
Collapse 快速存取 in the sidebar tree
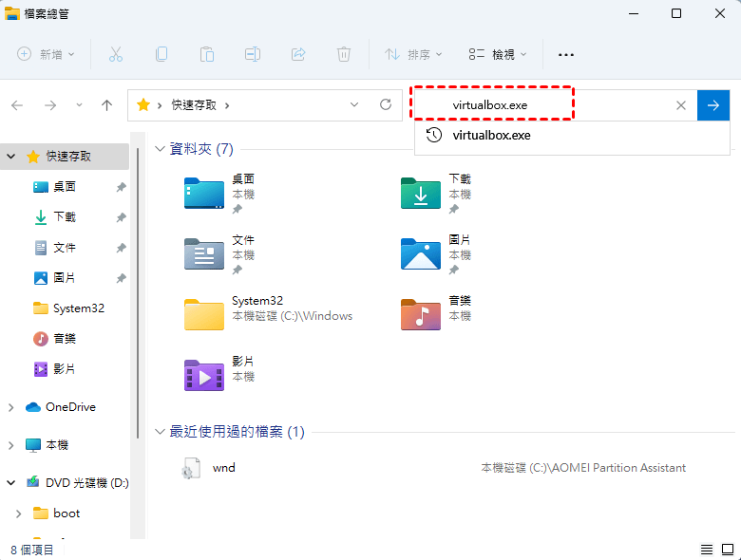click(11, 157)
